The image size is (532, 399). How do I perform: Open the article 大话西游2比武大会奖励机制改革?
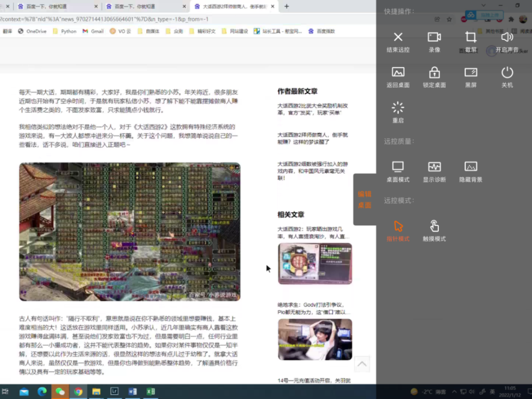[312, 109]
